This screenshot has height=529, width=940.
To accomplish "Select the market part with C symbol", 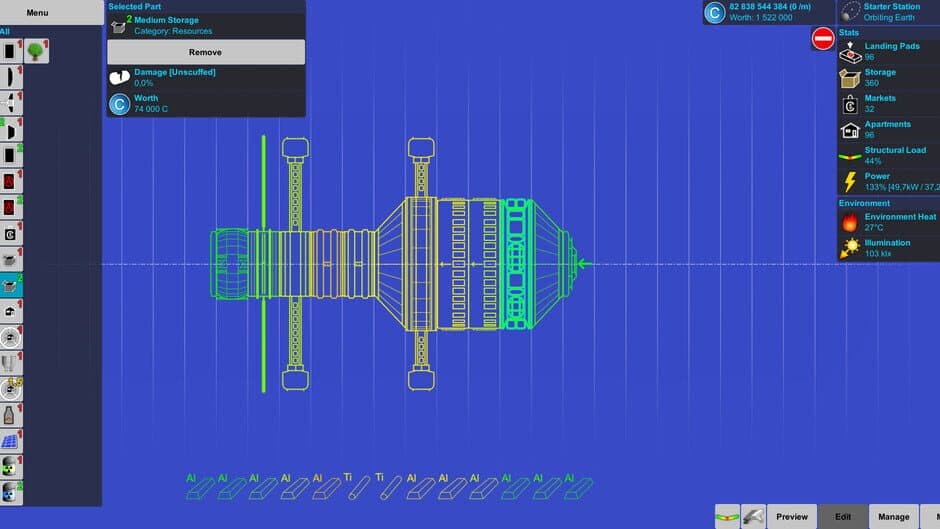I will [x=11, y=233].
